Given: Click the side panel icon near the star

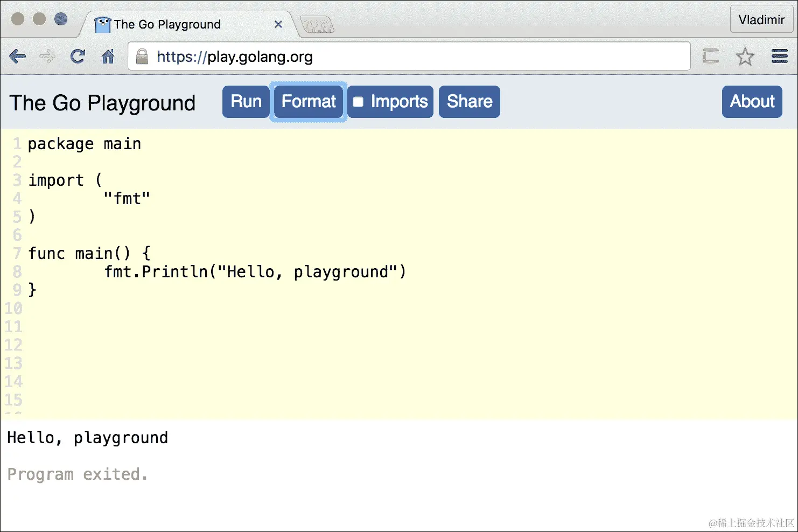Looking at the screenshot, I should point(710,56).
